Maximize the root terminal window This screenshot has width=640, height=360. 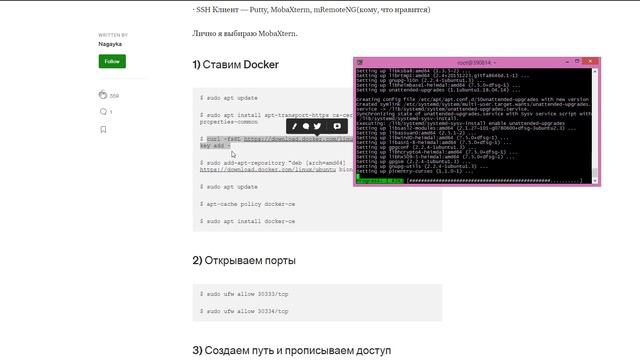click(577, 61)
